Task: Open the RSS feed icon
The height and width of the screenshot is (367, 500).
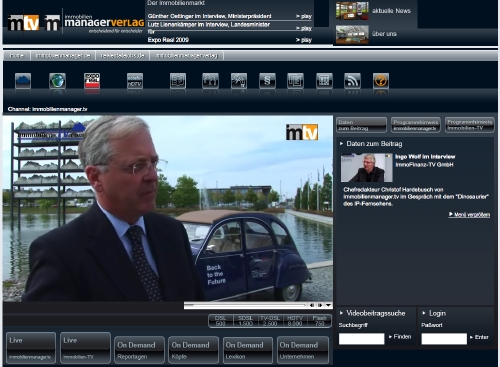Action: pos(352,80)
